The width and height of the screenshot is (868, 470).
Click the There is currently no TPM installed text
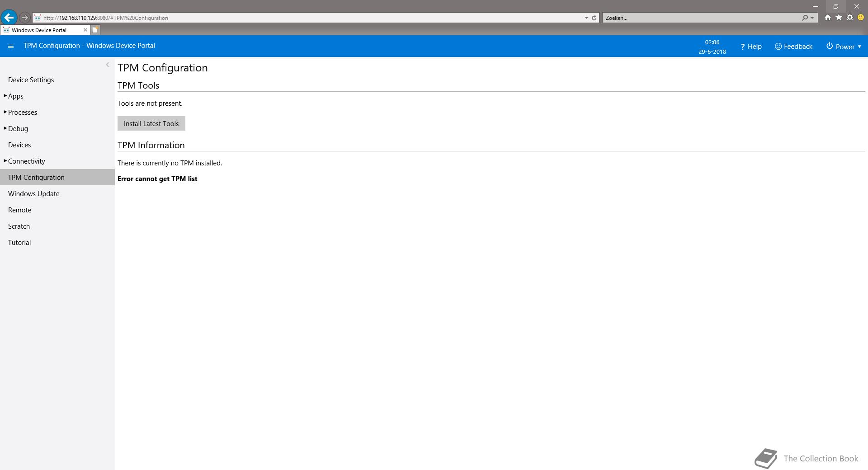pos(170,163)
